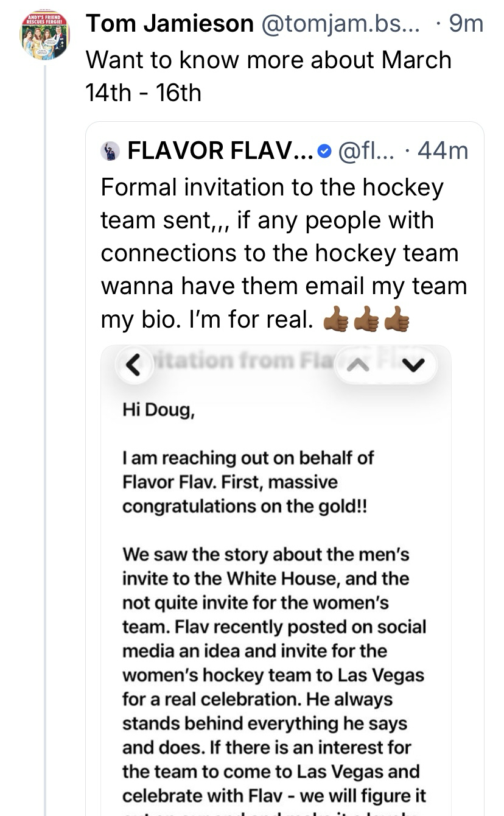Click the 9m post timestamp
This screenshot has width=504, height=816.
pyautogui.click(x=465, y=24)
